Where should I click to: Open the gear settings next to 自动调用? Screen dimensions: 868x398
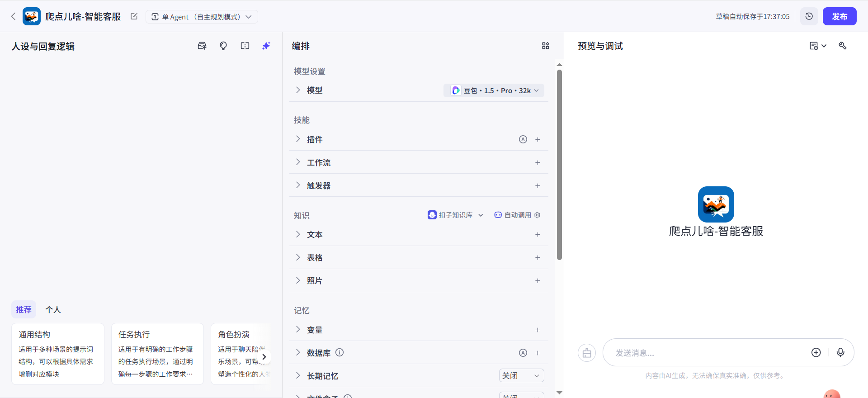[x=538, y=215]
